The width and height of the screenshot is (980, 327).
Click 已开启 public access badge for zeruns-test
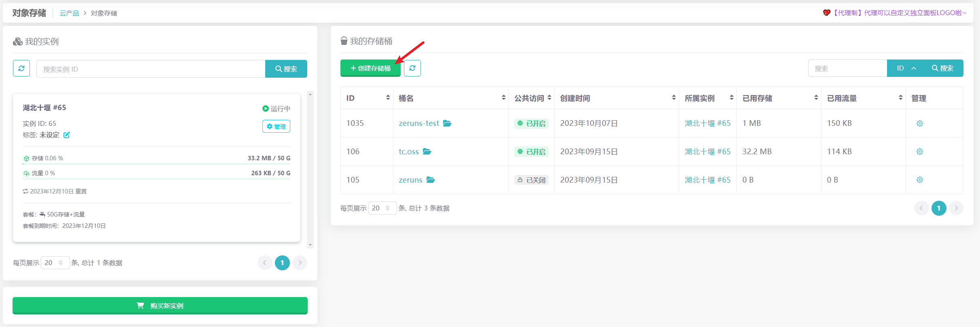[531, 123]
